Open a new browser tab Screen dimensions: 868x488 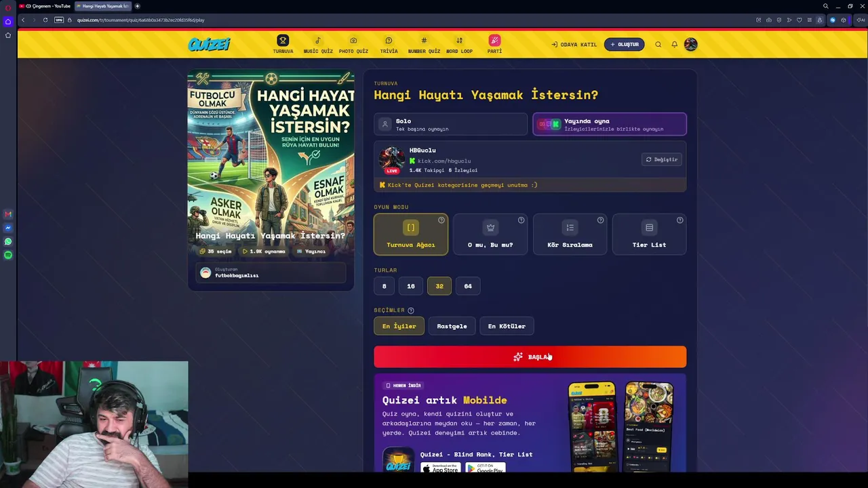click(x=137, y=6)
